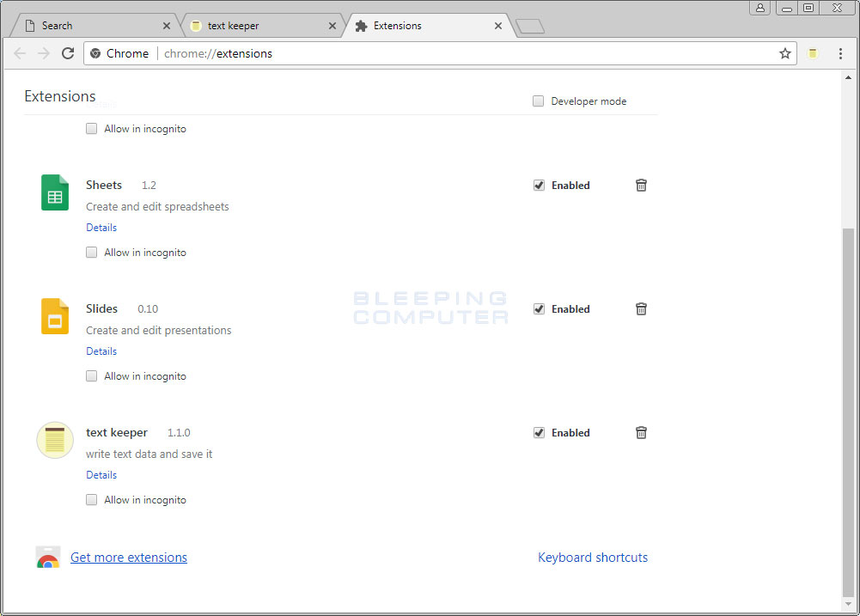Click the Slides extension icon
This screenshot has height=616, width=860.
point(54,315)
